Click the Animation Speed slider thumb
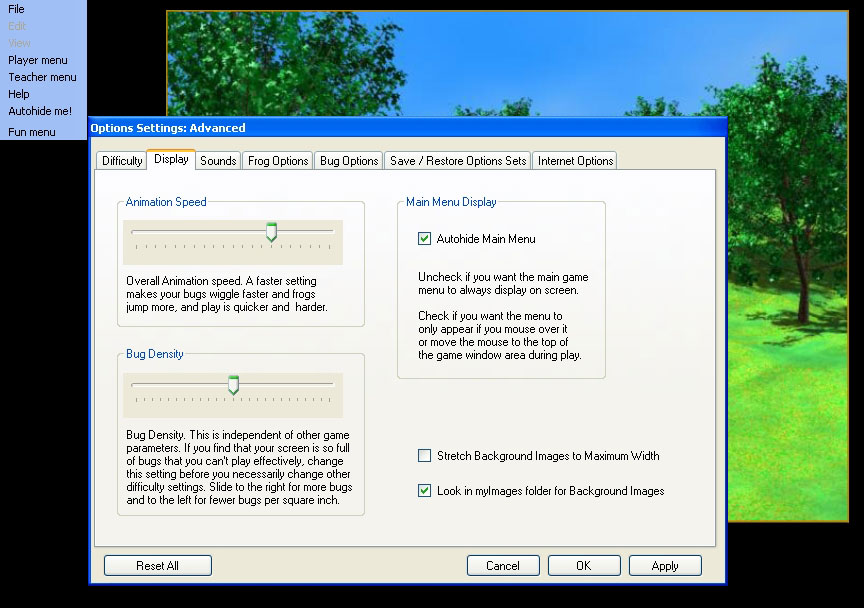The height and width of the screenshot is (608, 864). [271, 233]
